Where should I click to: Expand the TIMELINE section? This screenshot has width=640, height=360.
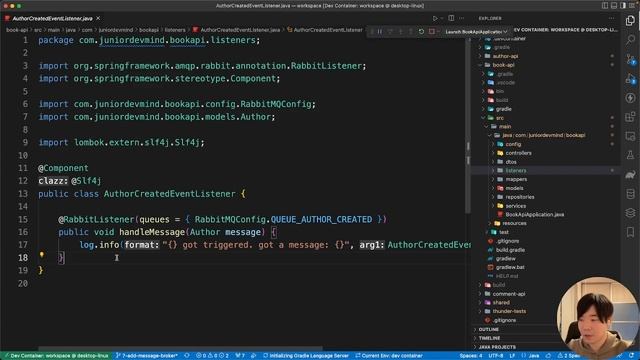[489, 338]
